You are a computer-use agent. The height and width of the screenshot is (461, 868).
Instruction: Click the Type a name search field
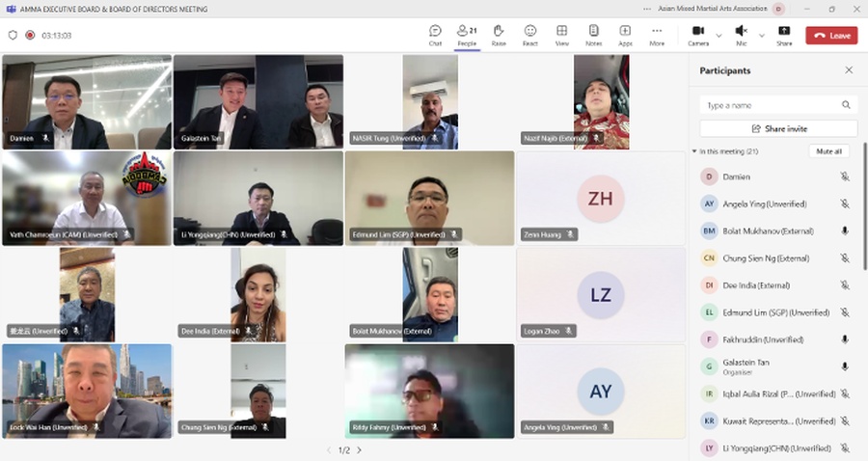pyautogui.click(x=772, y=105)
